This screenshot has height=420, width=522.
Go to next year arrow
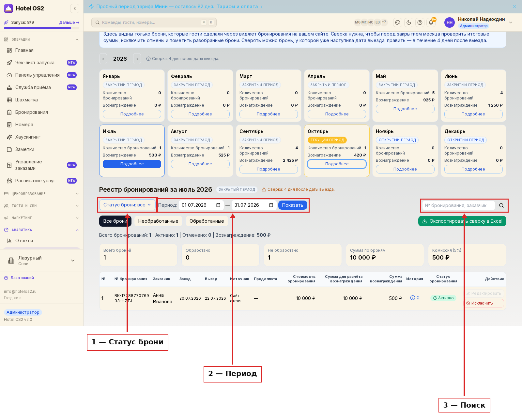(137, 59)
